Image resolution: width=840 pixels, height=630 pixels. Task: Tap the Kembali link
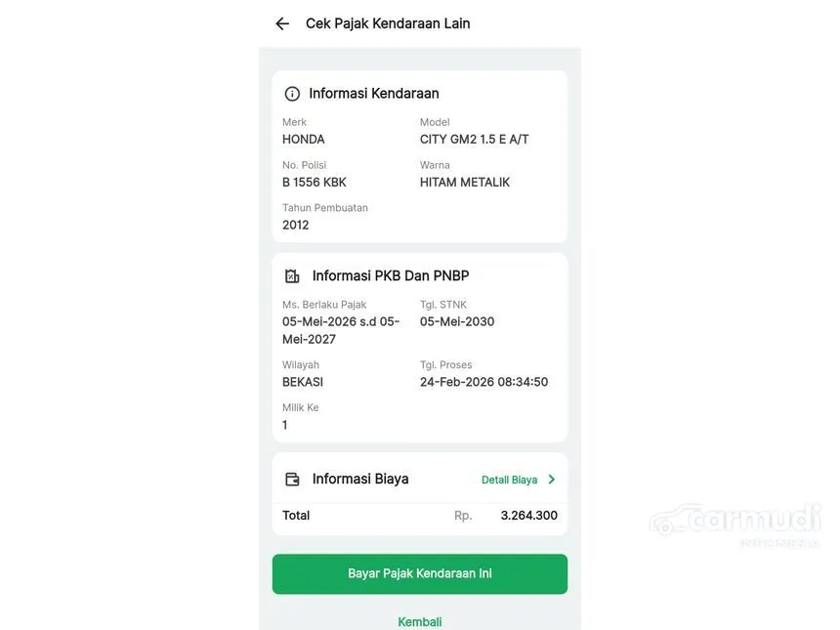pos(420,621)
